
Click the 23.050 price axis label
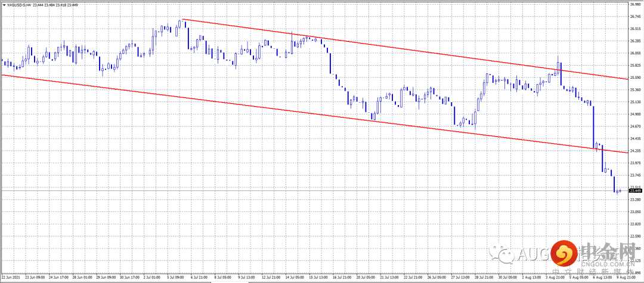pyautogui.click(x=635, y=212)
